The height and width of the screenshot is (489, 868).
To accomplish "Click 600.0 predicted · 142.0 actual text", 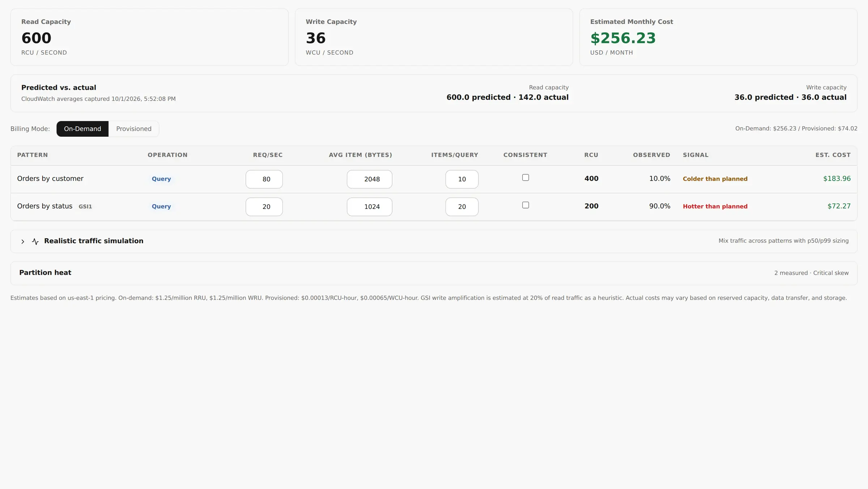I will pyautogui.click(x=507, y=97).
